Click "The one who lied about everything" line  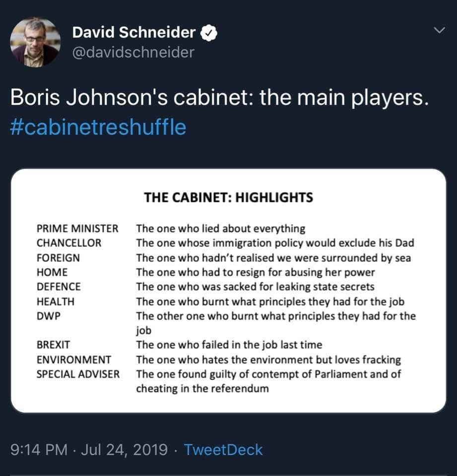pos(221,229)
